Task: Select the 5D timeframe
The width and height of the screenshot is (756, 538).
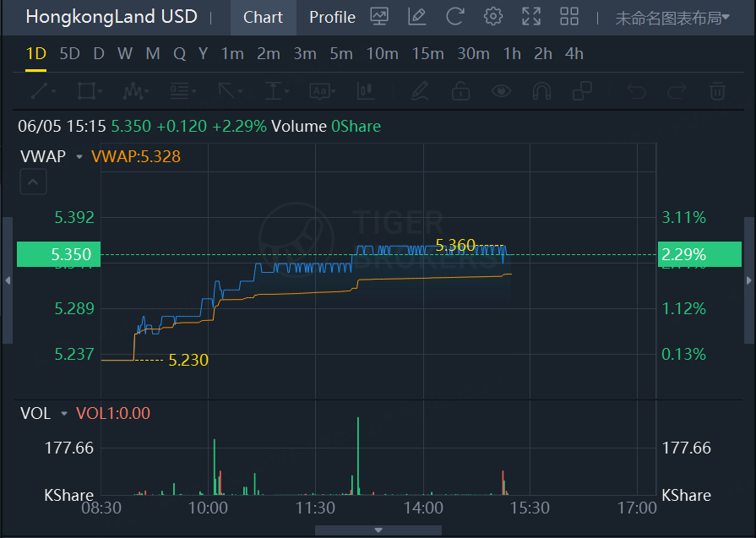Action: pyautogui.click(x=69, y=53)
